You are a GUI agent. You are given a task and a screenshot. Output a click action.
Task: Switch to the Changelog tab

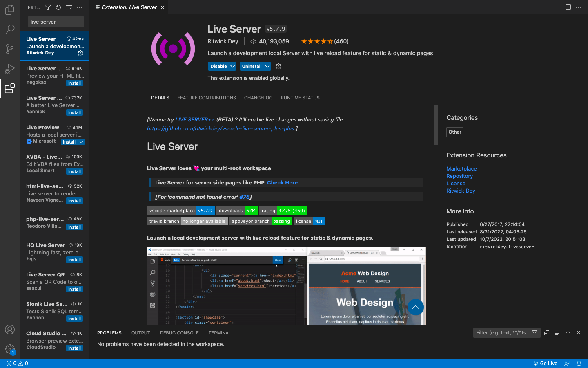coord(258,98)
